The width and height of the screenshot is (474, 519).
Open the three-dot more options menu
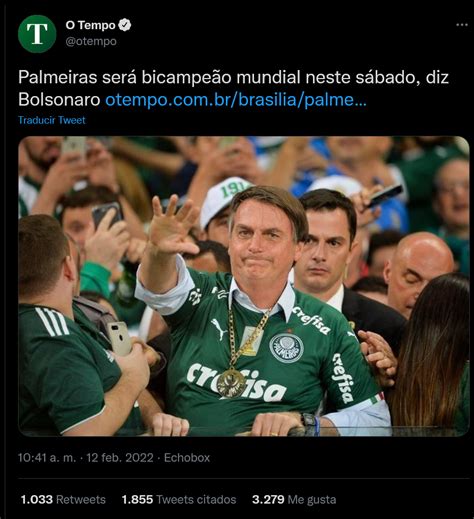[462, 25]
